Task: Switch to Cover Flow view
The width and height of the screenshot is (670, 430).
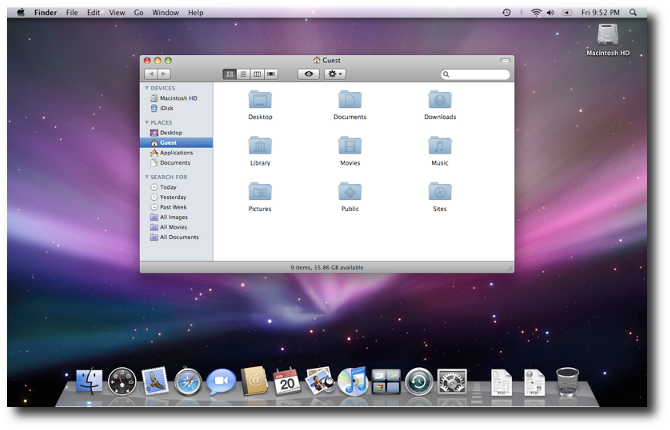Action: 271,74
